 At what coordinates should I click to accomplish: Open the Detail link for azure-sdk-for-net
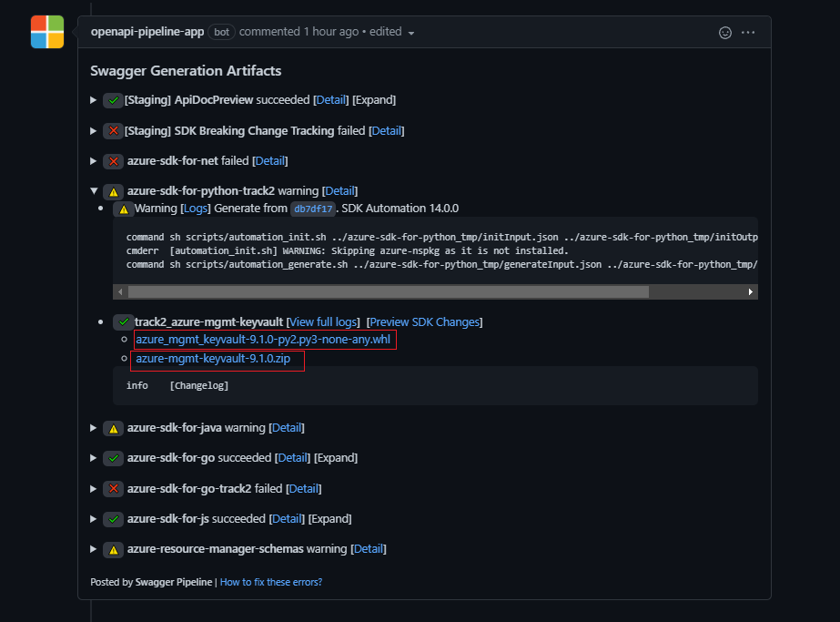pos(269,161)
